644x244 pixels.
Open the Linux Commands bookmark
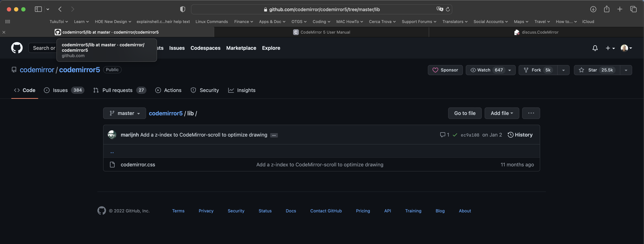211,22
